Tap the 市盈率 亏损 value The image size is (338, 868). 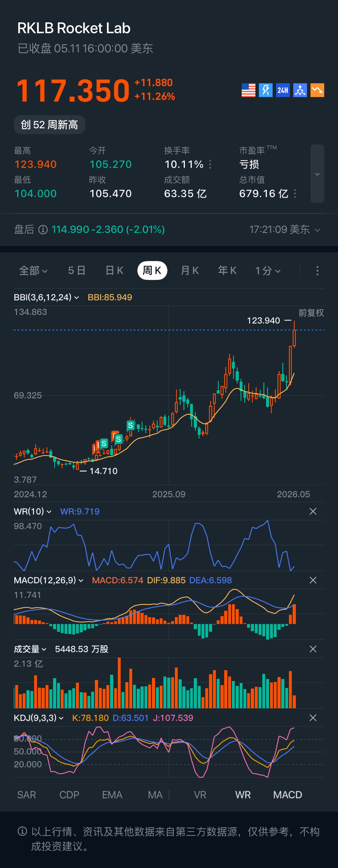click(249, 164)
